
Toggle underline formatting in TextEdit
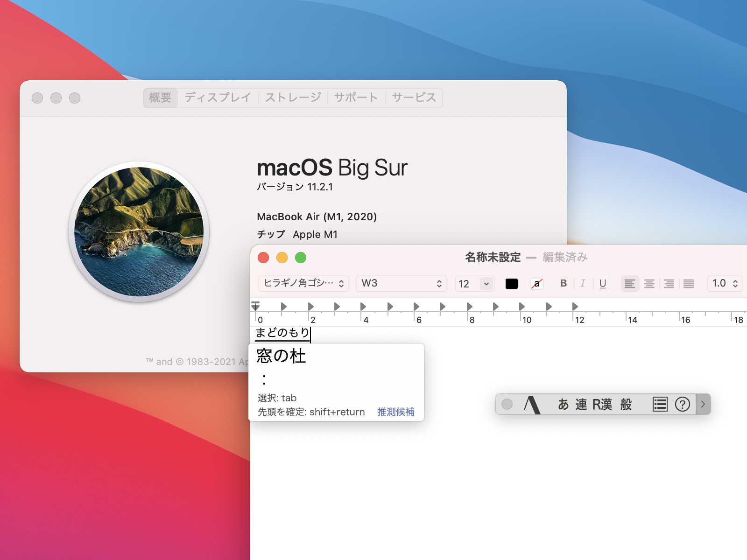click(x=603, y=283)
